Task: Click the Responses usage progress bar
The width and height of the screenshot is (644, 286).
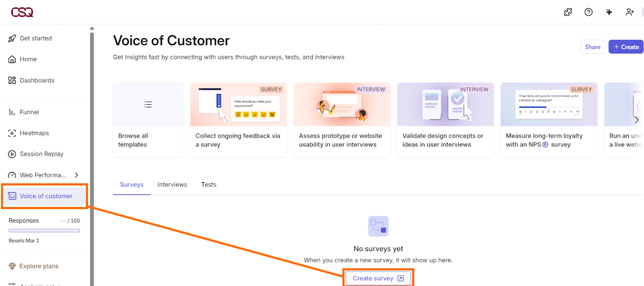Action: tap(45, 230)
